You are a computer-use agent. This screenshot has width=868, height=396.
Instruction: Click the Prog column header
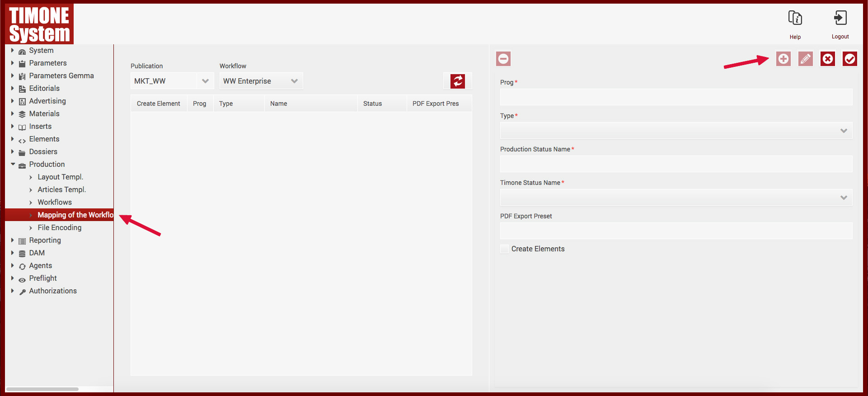(200, 104)
